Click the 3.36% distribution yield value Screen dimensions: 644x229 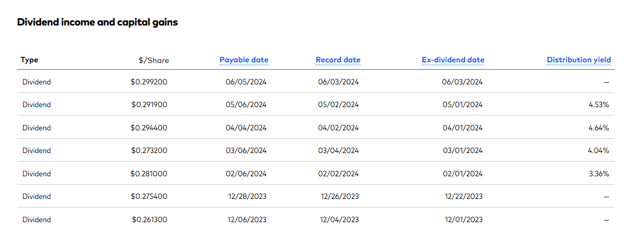pos(598,173)
